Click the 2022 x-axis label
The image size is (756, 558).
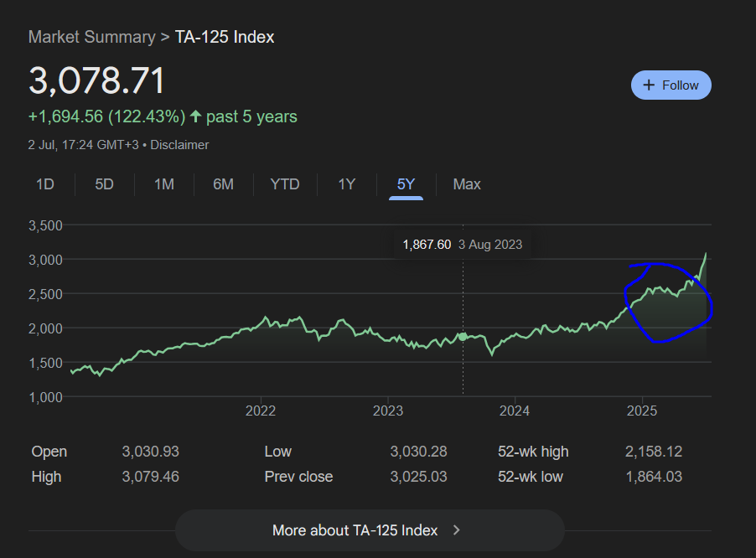tap(261, 411)
